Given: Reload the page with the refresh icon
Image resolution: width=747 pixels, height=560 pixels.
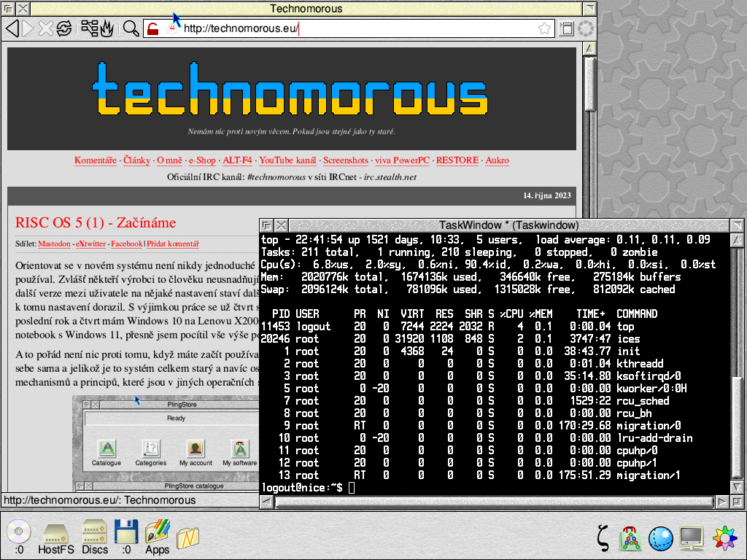Looking at the screenshot, I should pos(63,28).
